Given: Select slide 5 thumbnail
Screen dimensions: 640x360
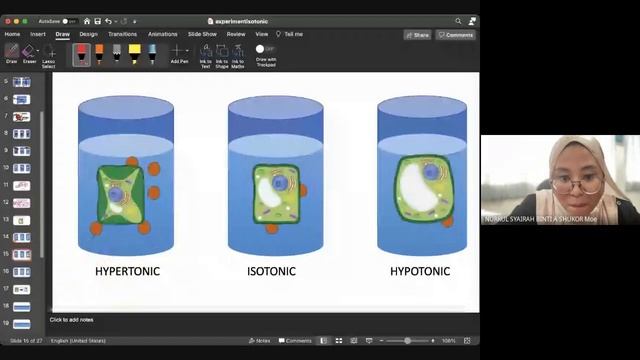Looking at the screenshot, I should (22, 82).
